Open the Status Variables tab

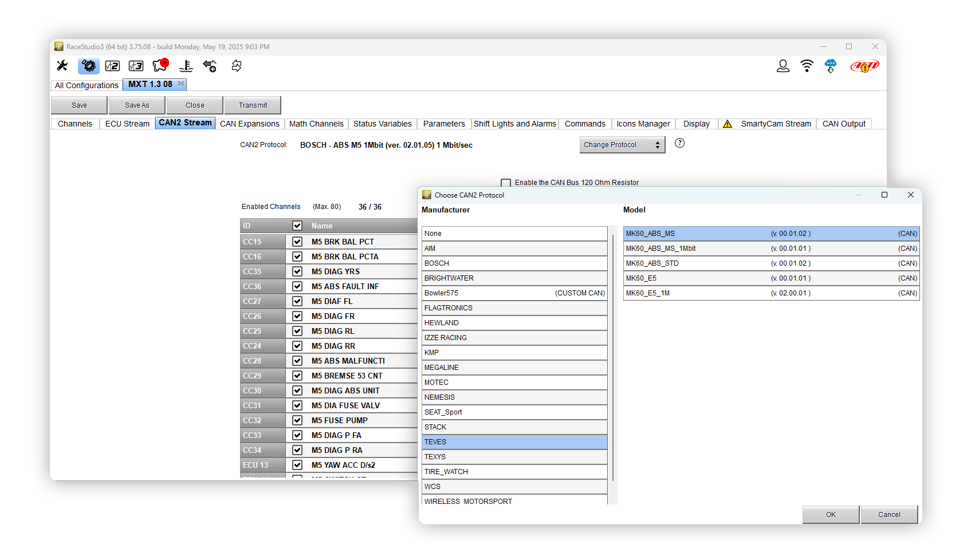[383, 124]
